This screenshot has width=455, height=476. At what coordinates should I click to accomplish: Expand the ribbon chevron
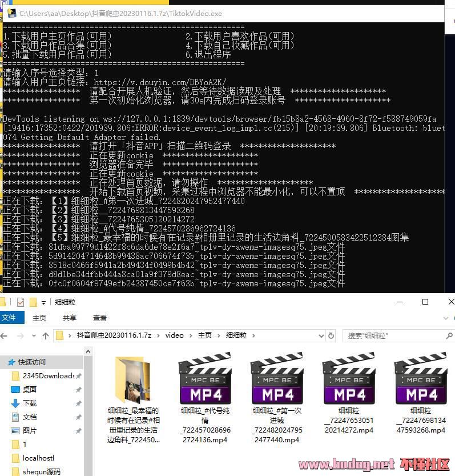click(x=446, y=318)
